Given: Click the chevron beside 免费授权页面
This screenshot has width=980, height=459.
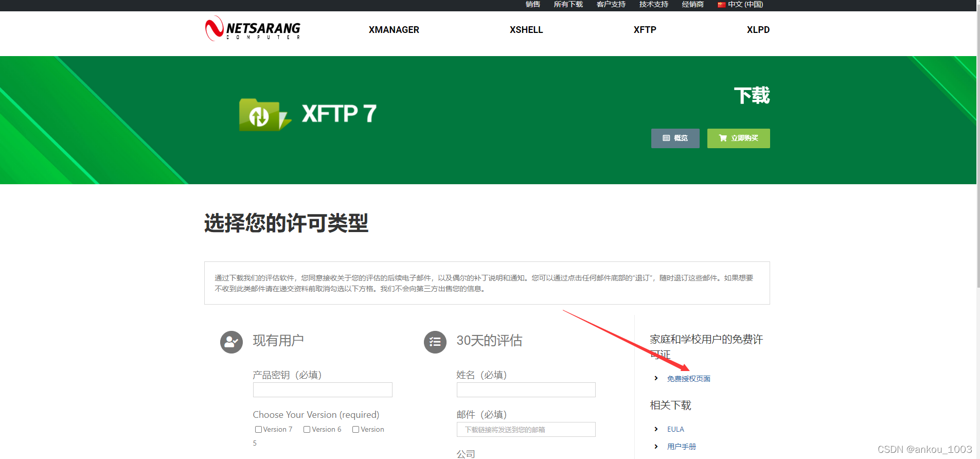Looking at the screenshot, I should [x=656, y=378].
